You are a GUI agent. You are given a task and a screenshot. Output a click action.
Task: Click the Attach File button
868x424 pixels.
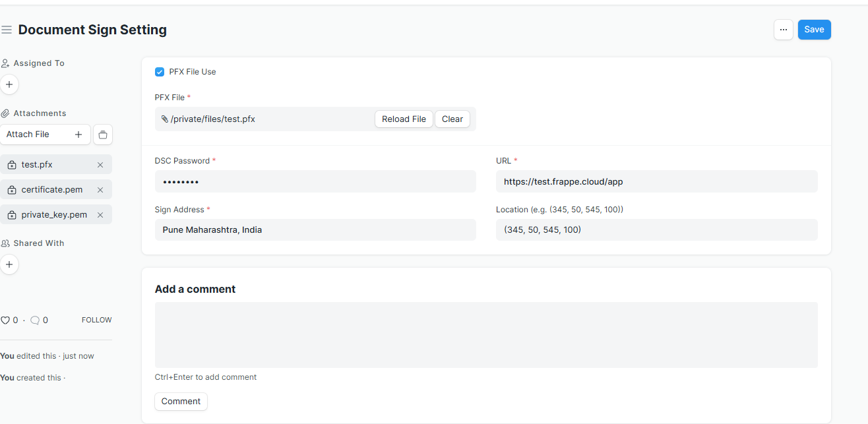(x=45, y=135)
